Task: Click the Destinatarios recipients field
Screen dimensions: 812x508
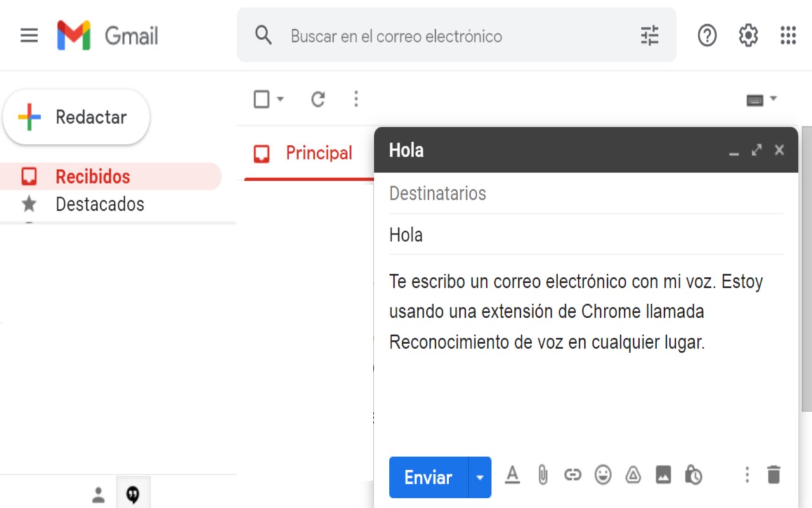Action: click(585, 193)
